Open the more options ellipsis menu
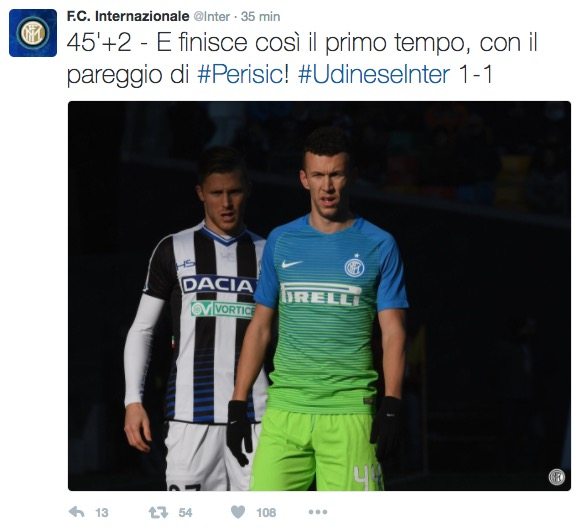 click(318, 512)
